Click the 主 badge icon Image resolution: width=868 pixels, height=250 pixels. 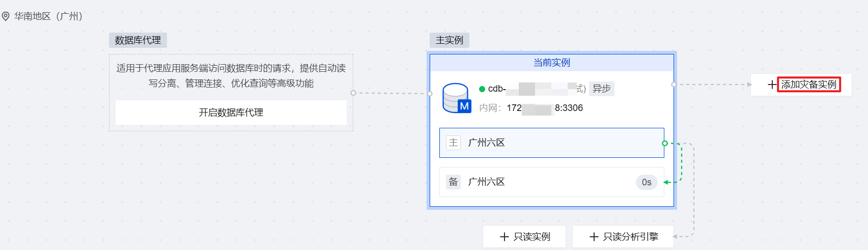coord(453,143)
